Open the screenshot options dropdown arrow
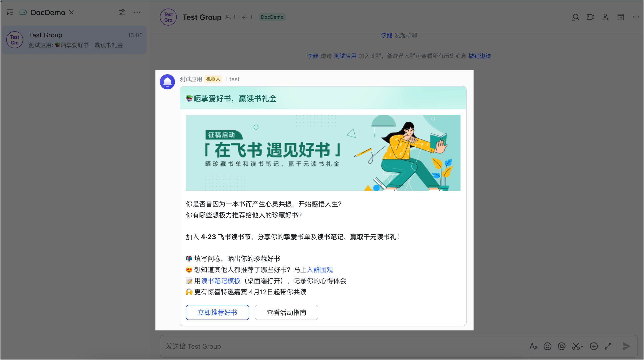The width and height of the screenshot is (644, 360). pos(582,346)
